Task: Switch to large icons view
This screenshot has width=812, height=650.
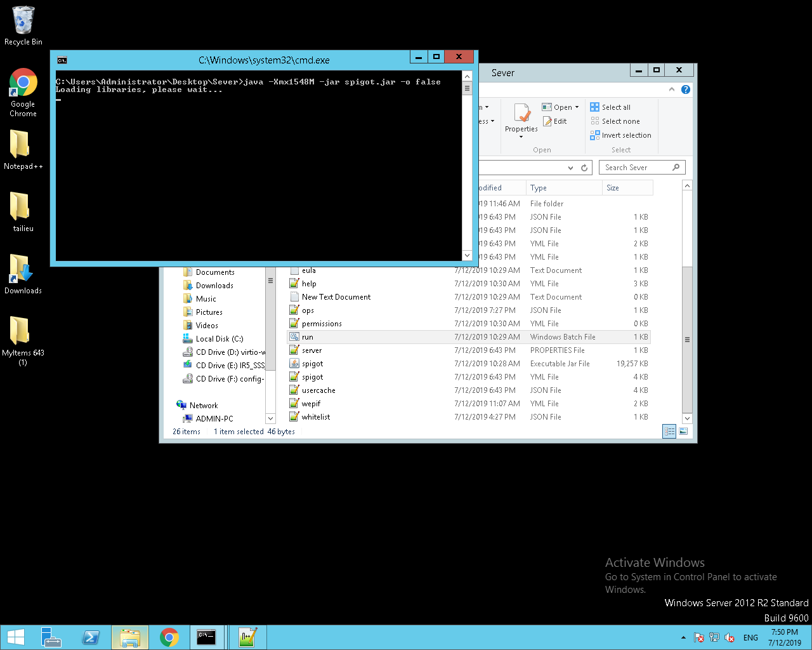Action: [683, 432]
